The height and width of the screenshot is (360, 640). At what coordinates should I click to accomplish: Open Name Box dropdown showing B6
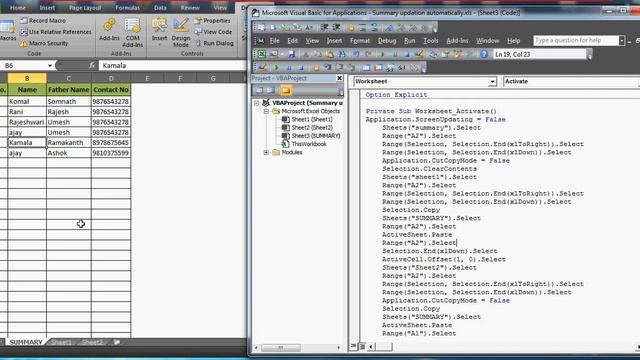(x=50, y=66)
